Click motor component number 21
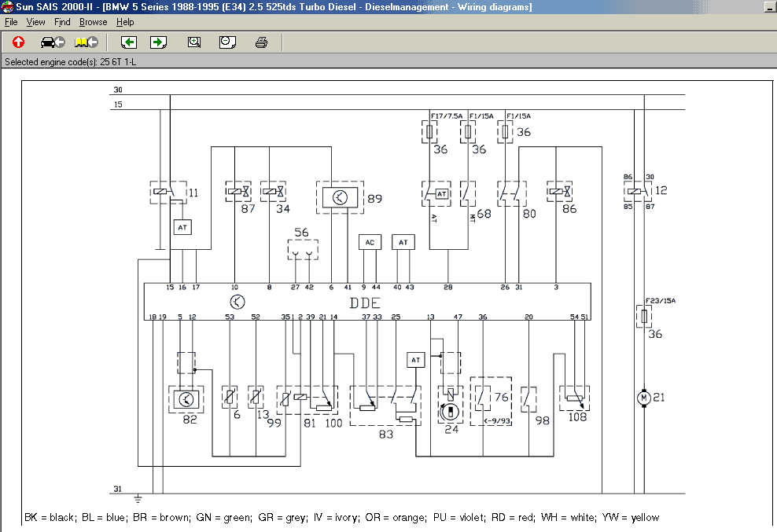 [x=659, y=398]
